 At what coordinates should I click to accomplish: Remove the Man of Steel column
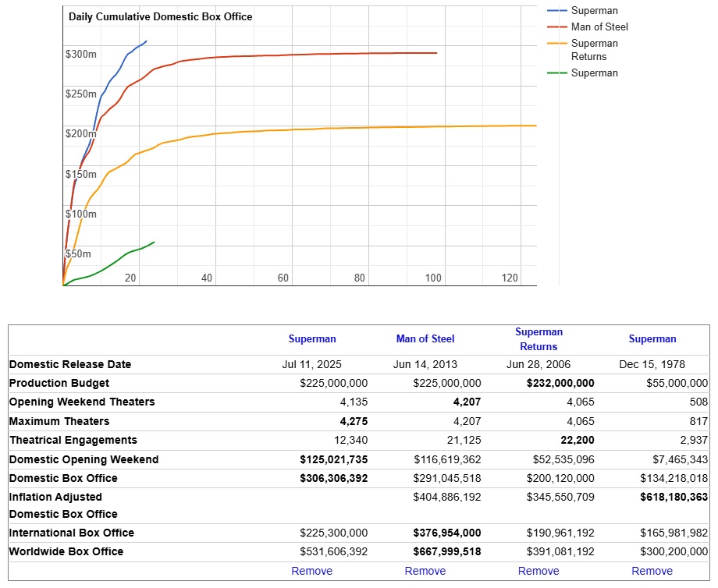tap(425, 571)
